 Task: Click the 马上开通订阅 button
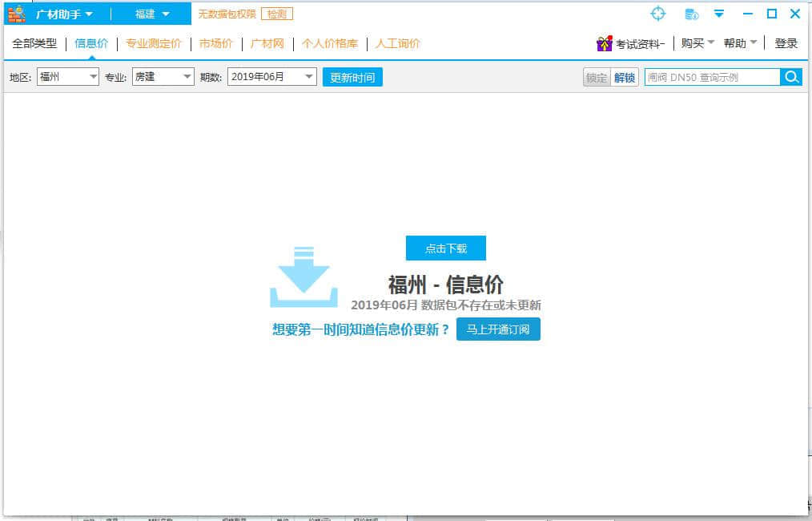click(498, 329)
